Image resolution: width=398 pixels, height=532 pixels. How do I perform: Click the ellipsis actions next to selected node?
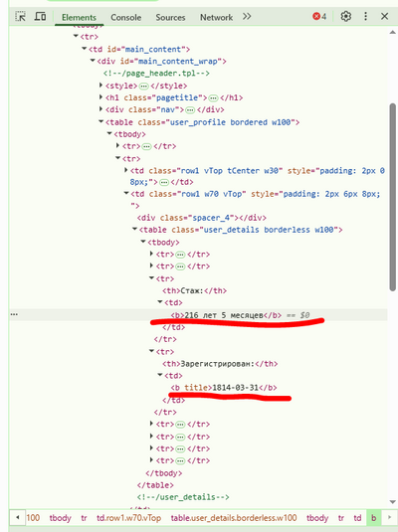14,314
